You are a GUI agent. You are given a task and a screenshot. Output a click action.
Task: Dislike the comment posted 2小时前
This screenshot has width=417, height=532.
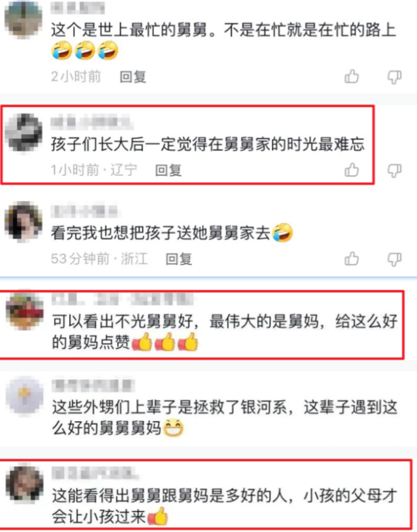(x=395, y=77)
